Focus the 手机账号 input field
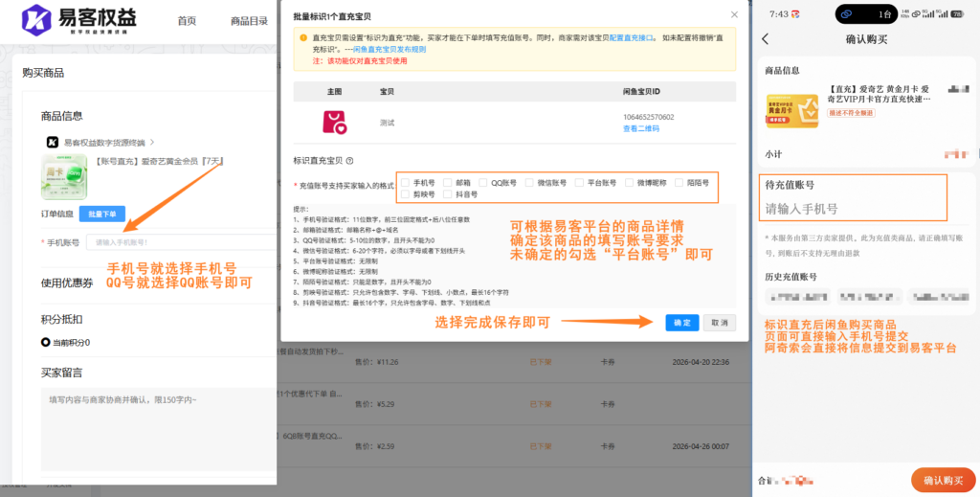This screenshot has width=980, height=497. coord(181,242)
